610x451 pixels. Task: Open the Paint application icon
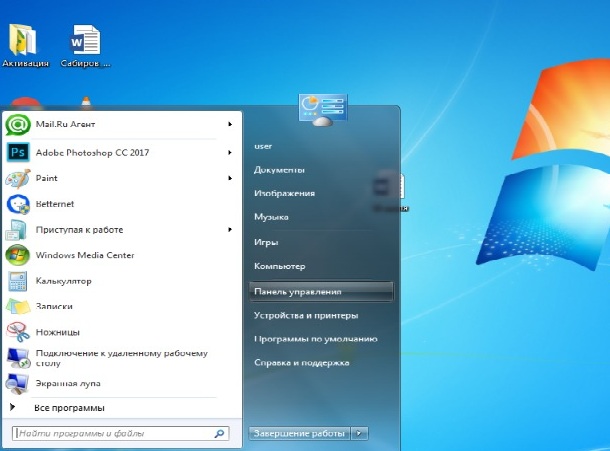[18, 178]
